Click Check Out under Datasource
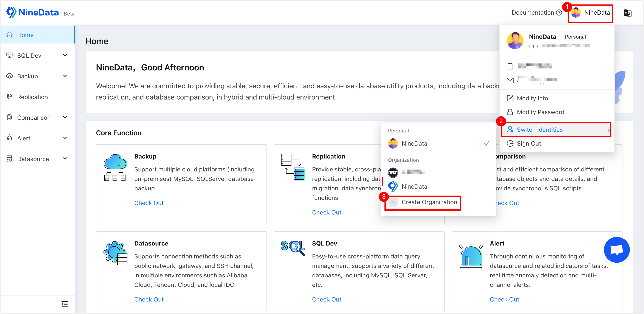This screenshot has height=314, width=644. tap(149, 300)
